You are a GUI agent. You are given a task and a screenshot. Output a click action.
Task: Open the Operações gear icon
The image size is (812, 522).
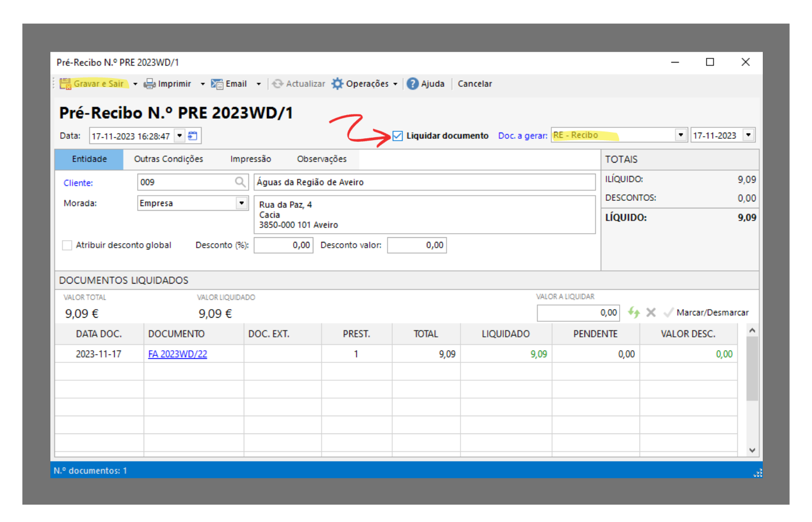tap(337, 84)
